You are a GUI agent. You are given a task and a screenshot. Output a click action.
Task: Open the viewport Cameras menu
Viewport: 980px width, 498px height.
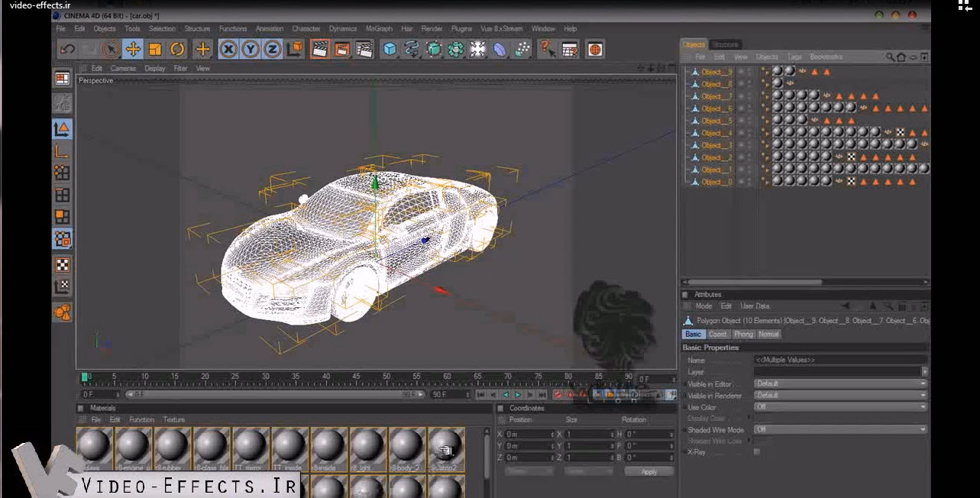tap(123, 69)
